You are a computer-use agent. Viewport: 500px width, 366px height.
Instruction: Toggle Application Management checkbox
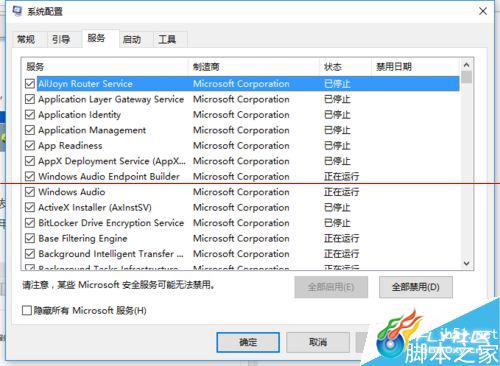[30, 130]
